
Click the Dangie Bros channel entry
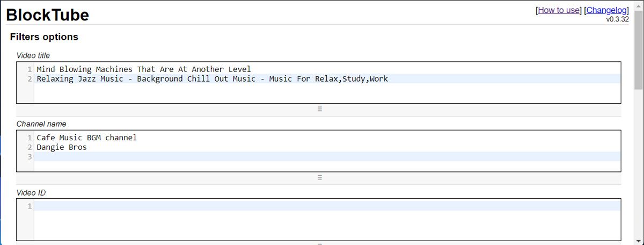[62, 147]
